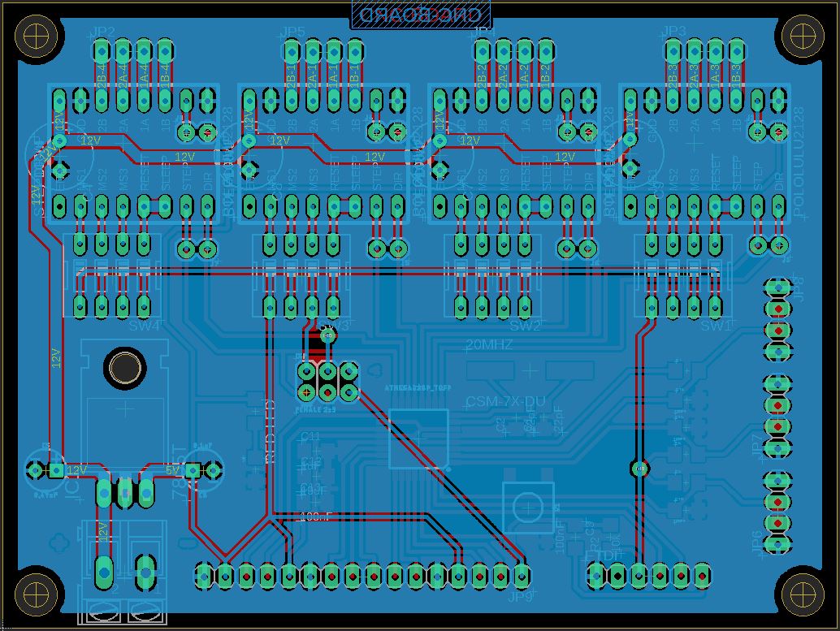
Task: Click the SW1 switch label
Action: (x=716, y=326)
